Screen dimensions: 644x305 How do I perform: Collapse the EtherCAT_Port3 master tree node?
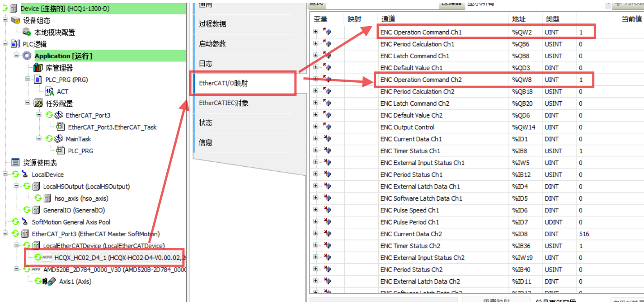[x=5, y=234]
